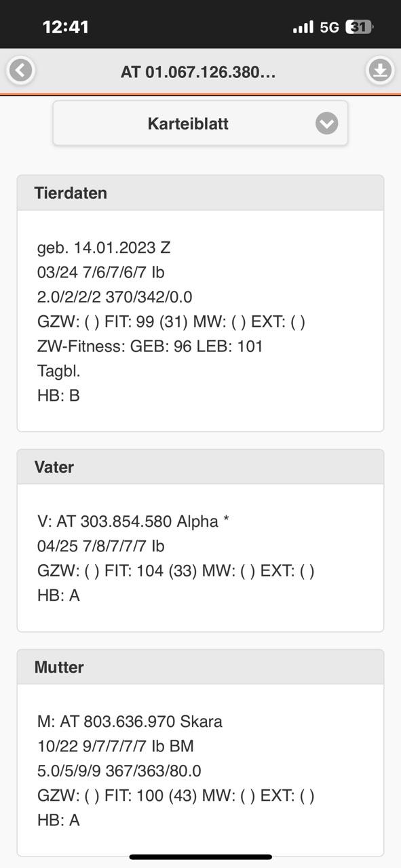Tap the Tierdaten HB: B line
This screenshot has width=401, height=868.
tap(58, 395)
